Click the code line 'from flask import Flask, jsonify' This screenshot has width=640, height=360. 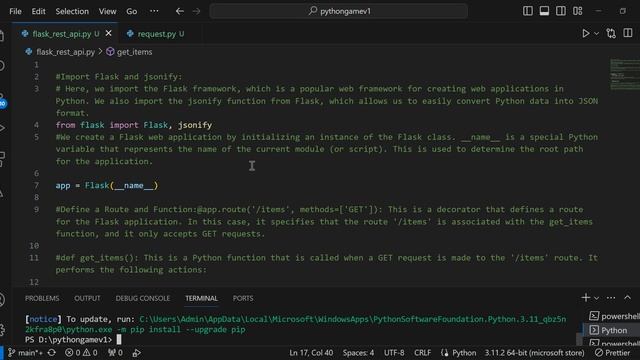coord(134,125)
